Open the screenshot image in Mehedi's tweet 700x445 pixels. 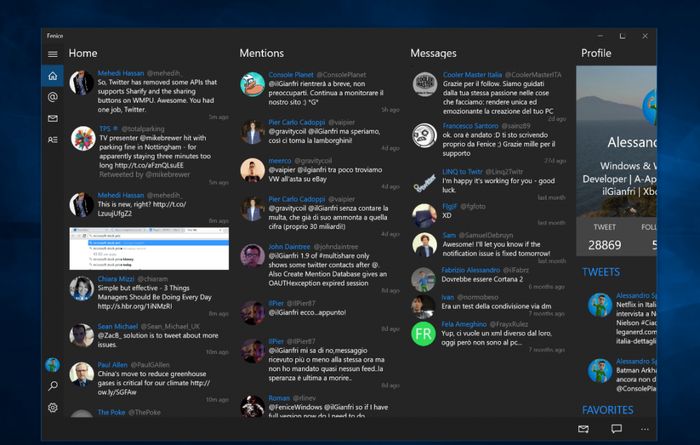tap(149, 247)
